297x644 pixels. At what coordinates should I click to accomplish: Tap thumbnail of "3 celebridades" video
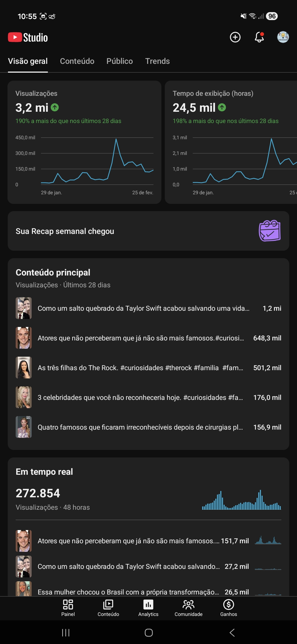[24, 397]
